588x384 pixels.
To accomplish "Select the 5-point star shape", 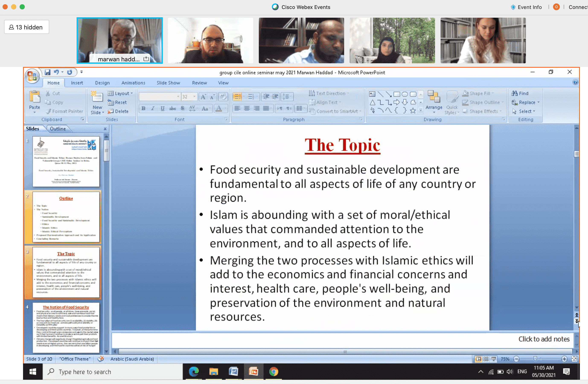I will (x=413, y=111).
